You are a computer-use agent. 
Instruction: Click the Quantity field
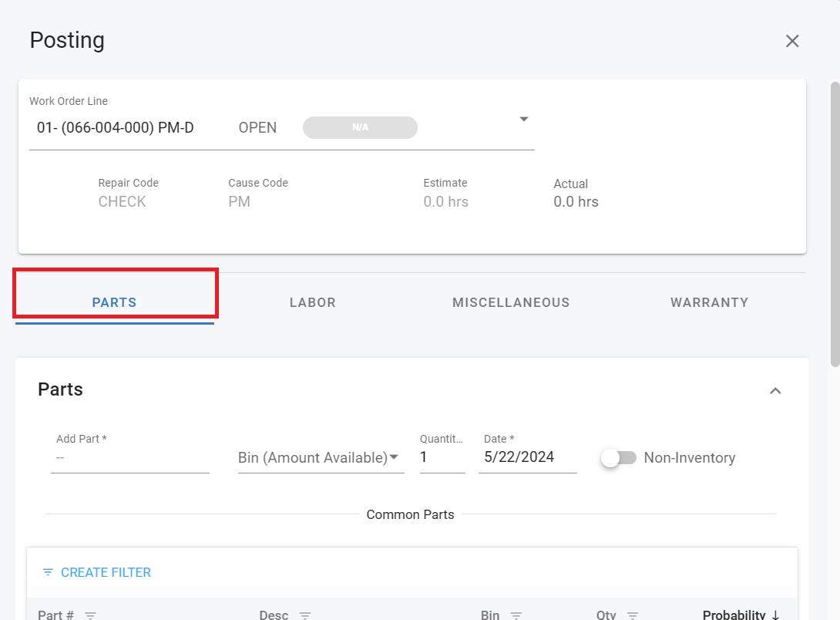(442, 457)
